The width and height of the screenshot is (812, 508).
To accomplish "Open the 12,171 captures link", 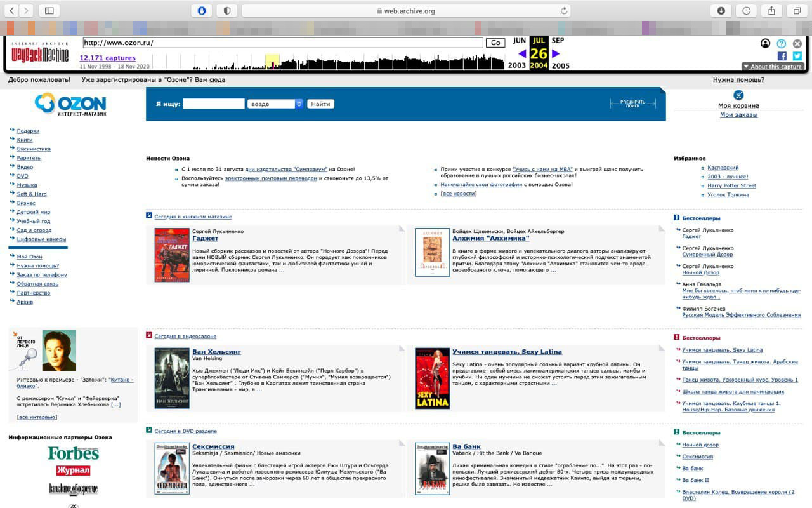I will [107, 58].
